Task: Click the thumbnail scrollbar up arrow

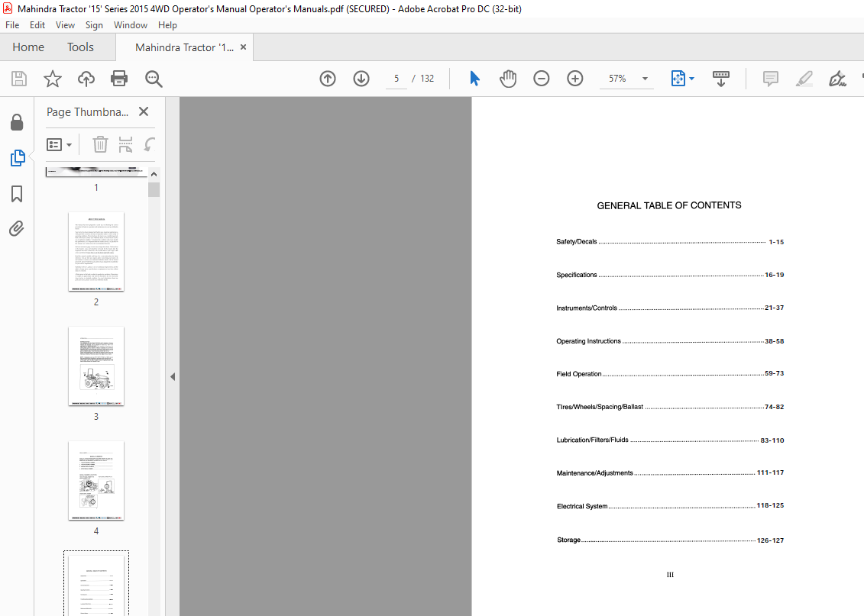Action: pos(154,174)
